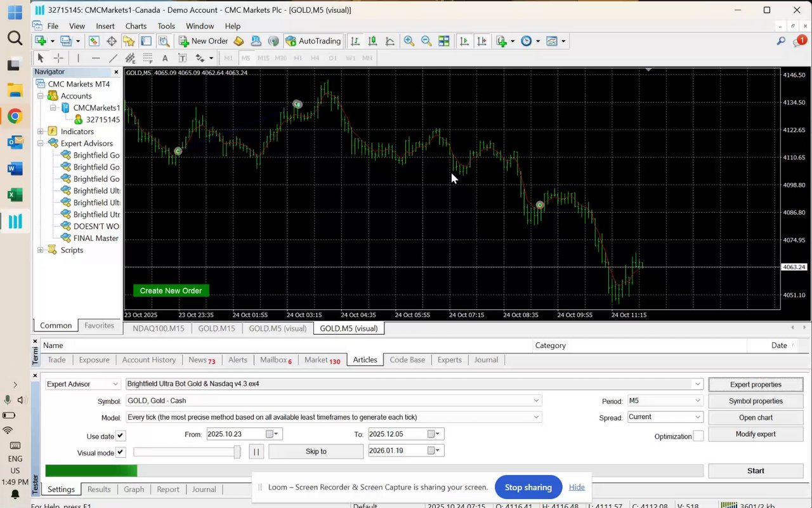
Task: Open the Tools menu
Action: (x=166, y=26)
